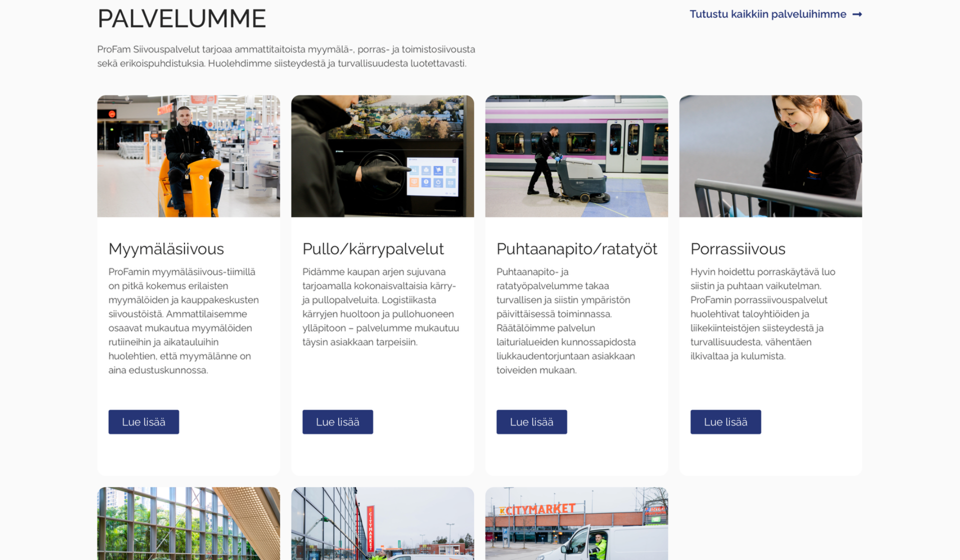This screenshot has height=560, width=960.
Task: Click Lue lisää under Pullo/kärrypalvelut
Action: tap(337, 422)
